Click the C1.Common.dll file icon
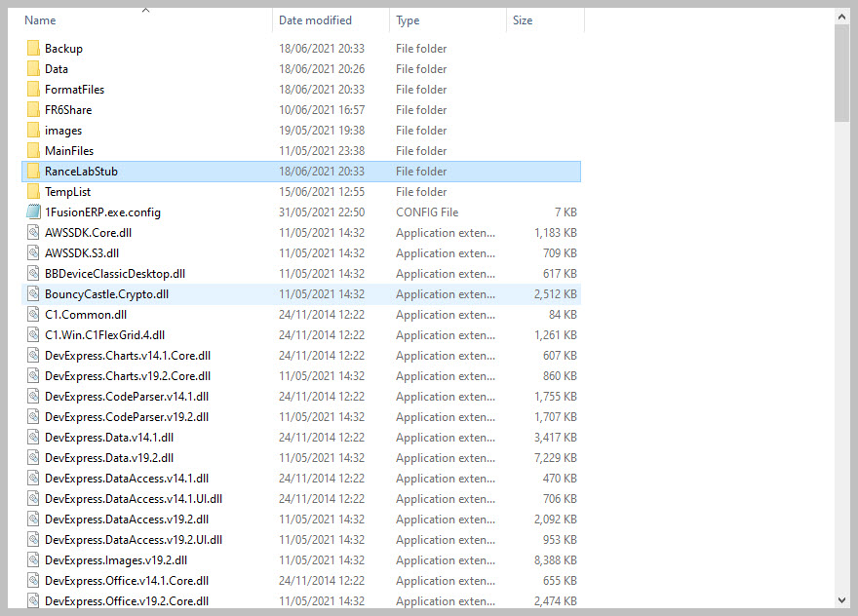Image resolution: width=858 pixels, height=616 pixels. tap(33, 315)
